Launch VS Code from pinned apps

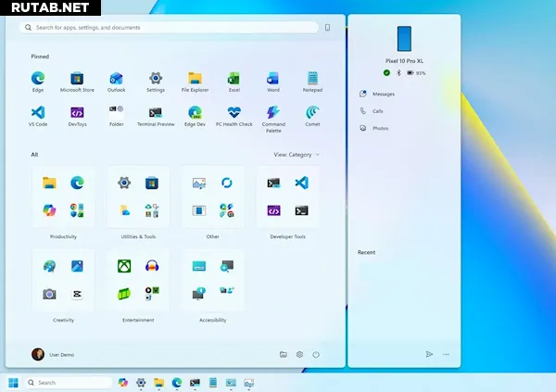coord(38,113)
